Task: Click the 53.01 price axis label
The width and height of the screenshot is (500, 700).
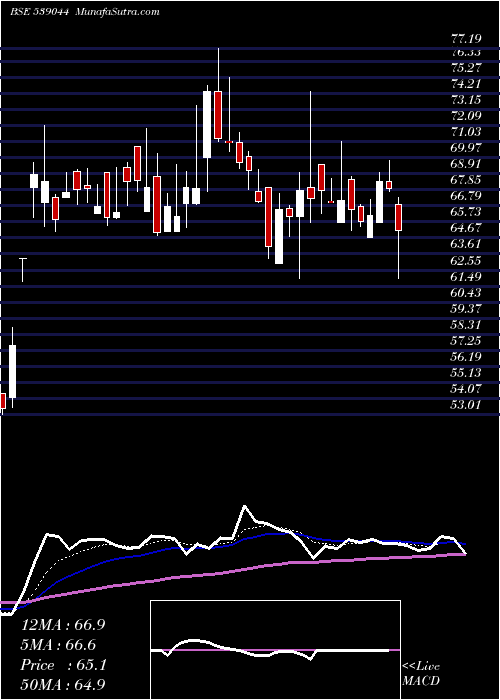Action: [466, 405]
